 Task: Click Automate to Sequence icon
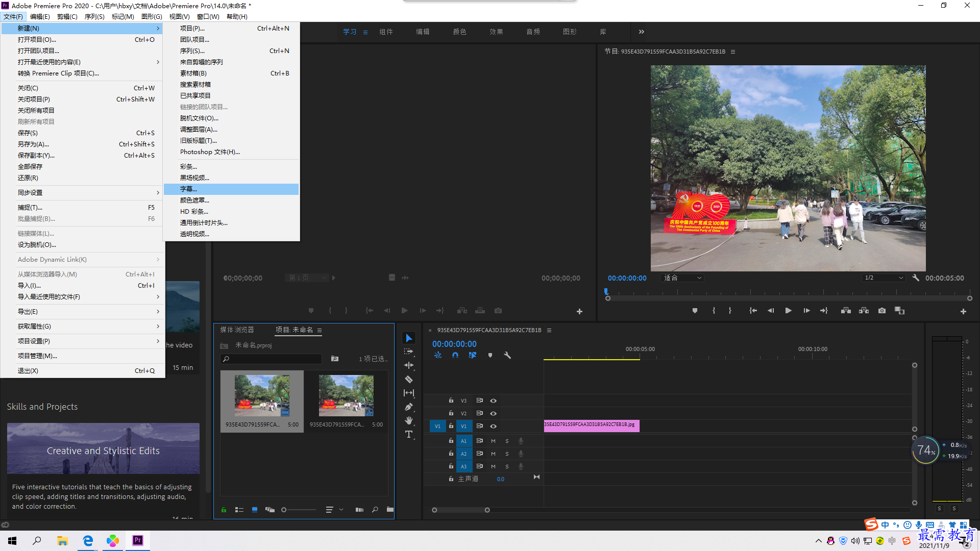(x=359, y=510)
